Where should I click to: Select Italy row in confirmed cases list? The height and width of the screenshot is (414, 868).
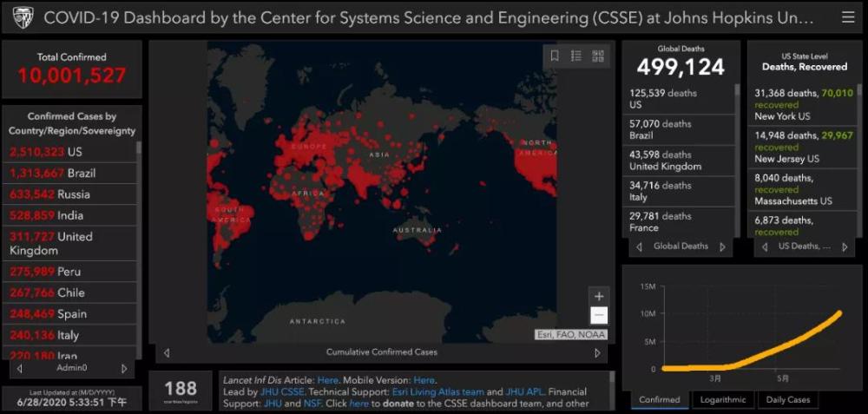(69, 335)
